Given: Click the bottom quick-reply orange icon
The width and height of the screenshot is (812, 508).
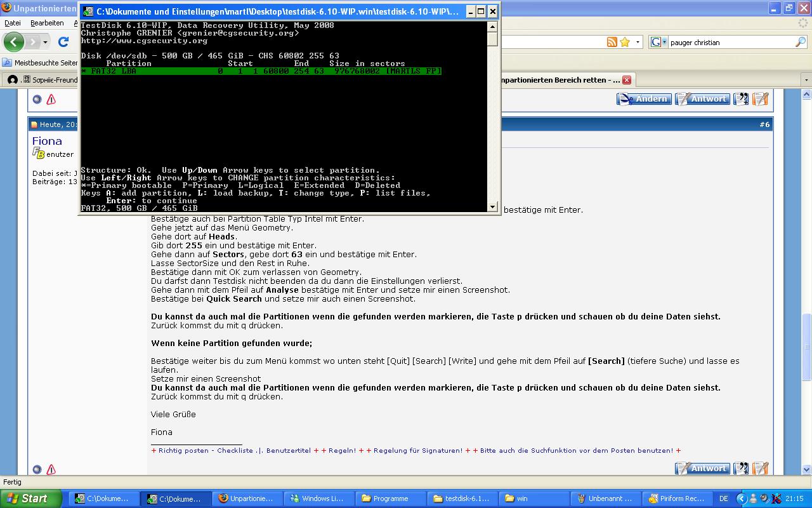Looking at the screenshot, I should click(761, 469).
